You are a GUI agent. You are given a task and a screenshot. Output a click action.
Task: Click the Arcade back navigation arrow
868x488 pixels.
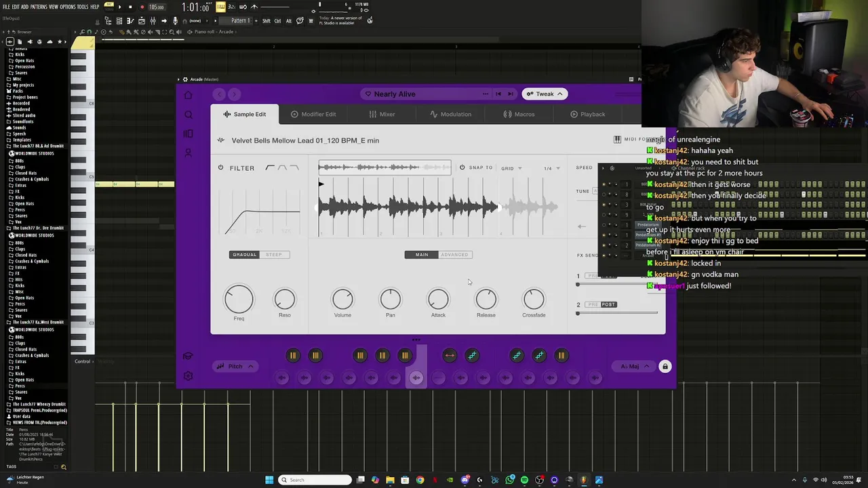point(218,94)
